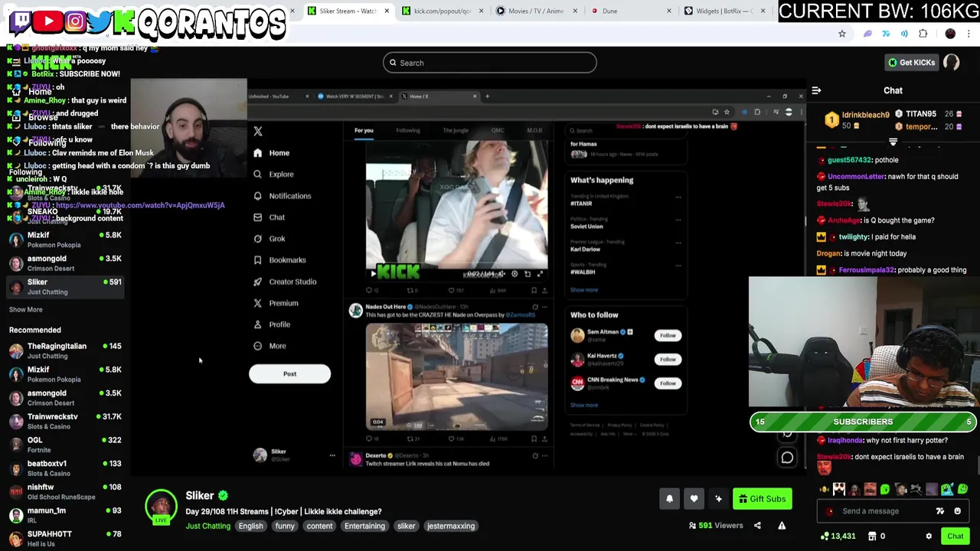This screenshot has width=980, height=551.
Task: Select the Entertaining stream tag
Action: tap(364, 526)
